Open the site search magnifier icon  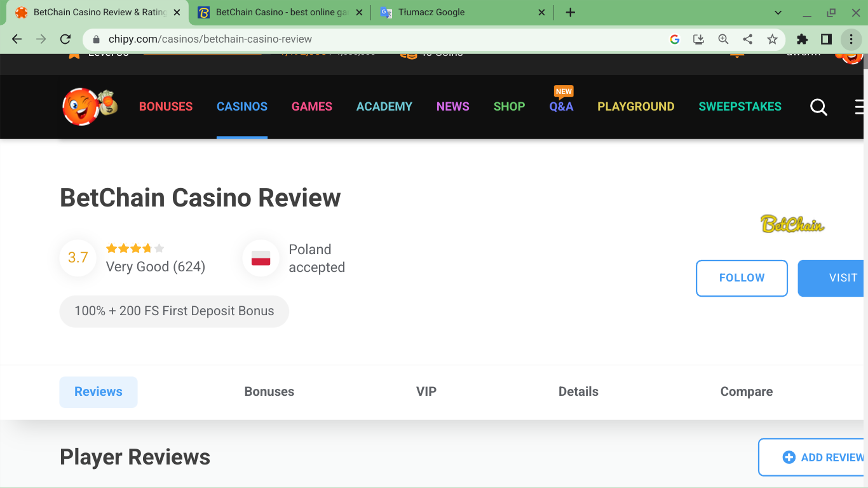[x=818, y=107]
